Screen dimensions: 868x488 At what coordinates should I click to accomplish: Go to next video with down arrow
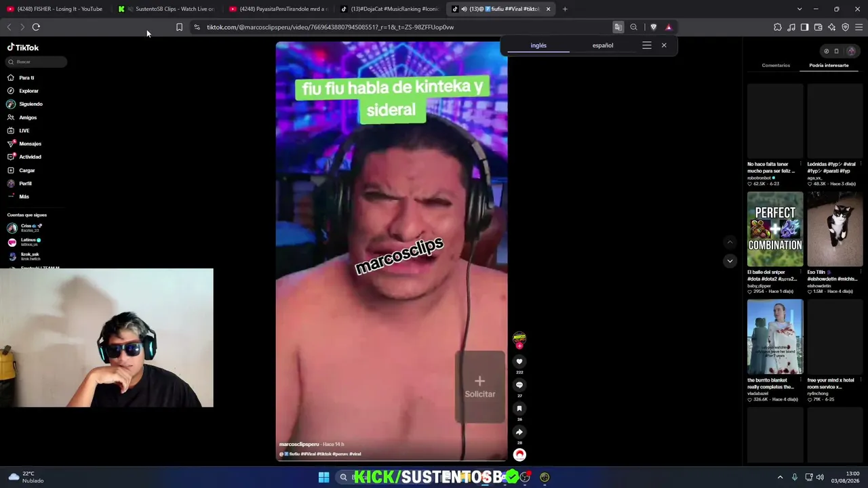coord(730,261)
